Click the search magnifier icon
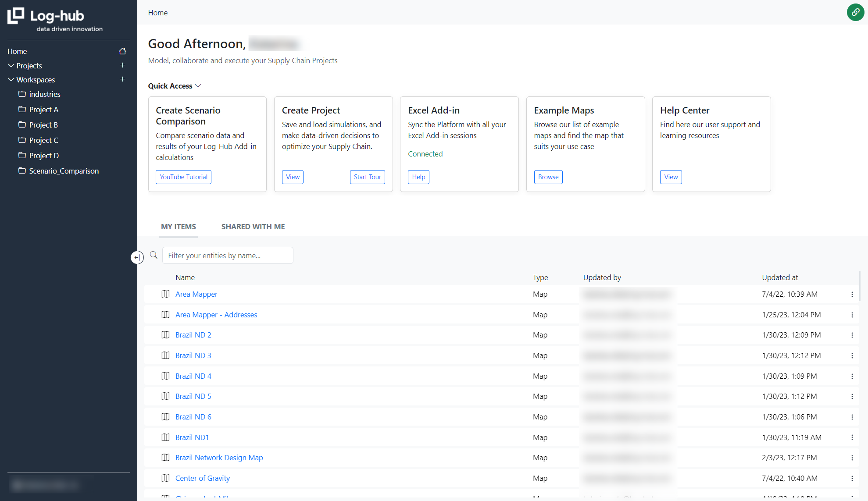This screenshot has width=868, height=501. (154, 255)
